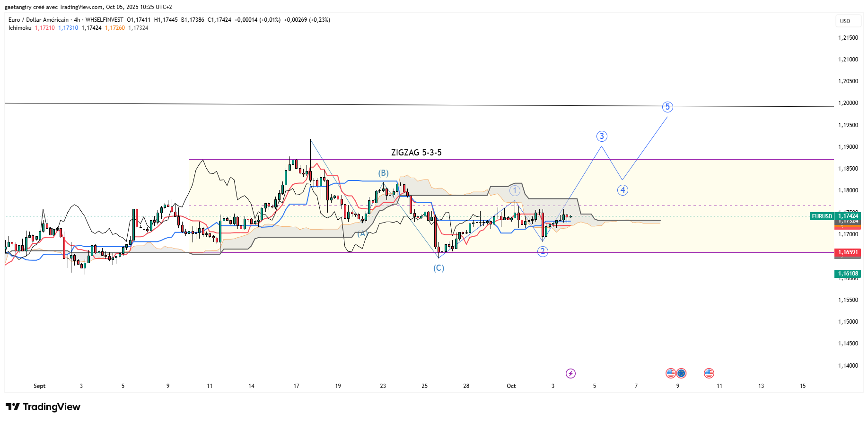Click the low price B1,17386
Image resolution: width=868 pixels, height=421 pixels.
tap(193, 20)
